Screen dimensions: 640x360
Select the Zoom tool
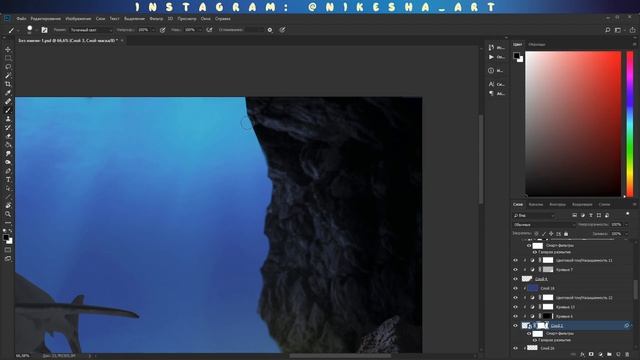pyautogui.click(x=8, y=214)
